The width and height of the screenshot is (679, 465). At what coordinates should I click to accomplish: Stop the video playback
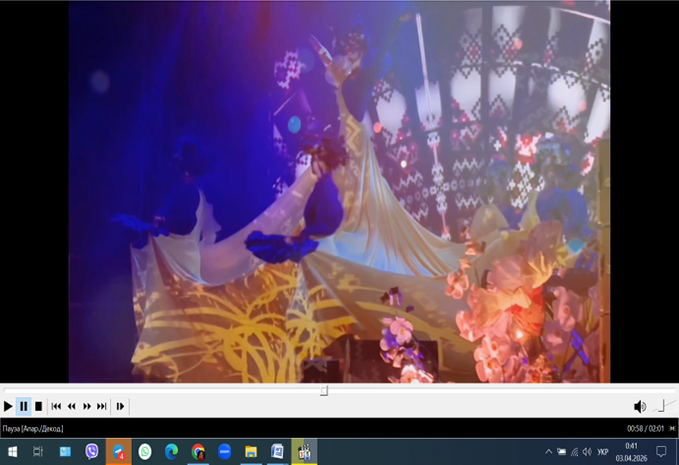[38, 406]
